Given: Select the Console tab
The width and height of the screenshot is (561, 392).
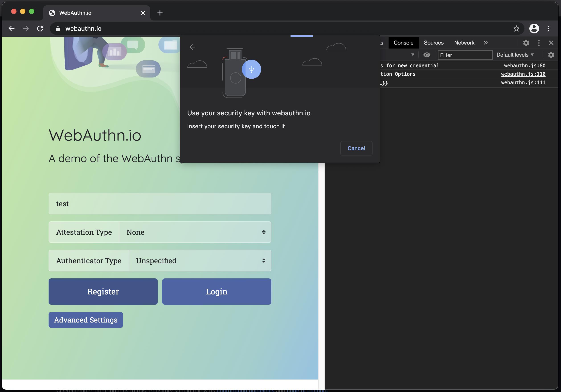Looking at the screenshot, I should 403,43.
